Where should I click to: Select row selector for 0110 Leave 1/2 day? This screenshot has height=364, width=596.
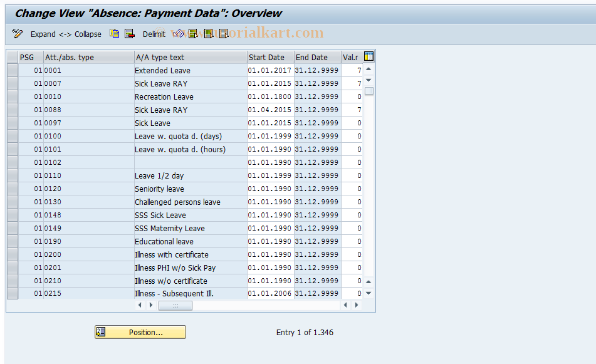point(13,175)
